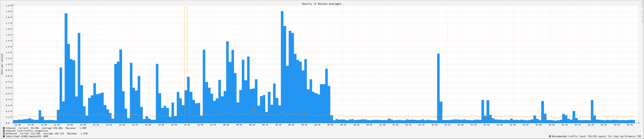Viewport: 644px width, 139px height.
Task: Click the 2.0 M label on y-axis
Action: 9,5
